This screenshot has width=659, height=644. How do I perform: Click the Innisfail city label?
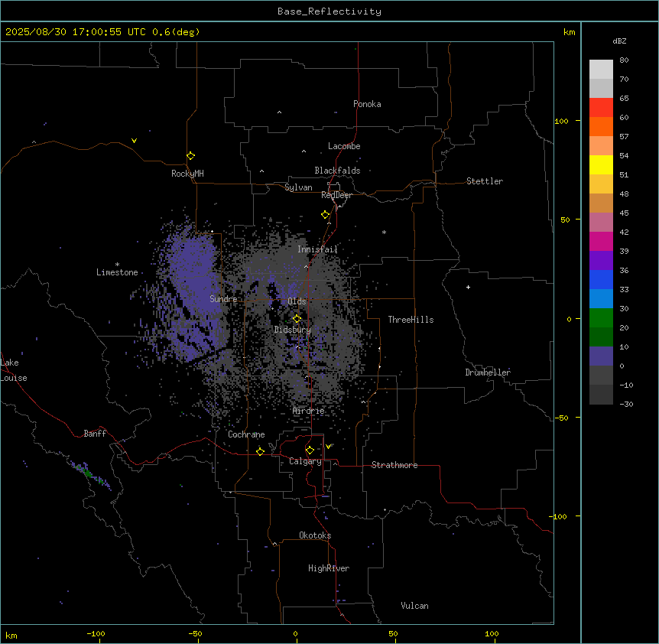click(317, 249)
